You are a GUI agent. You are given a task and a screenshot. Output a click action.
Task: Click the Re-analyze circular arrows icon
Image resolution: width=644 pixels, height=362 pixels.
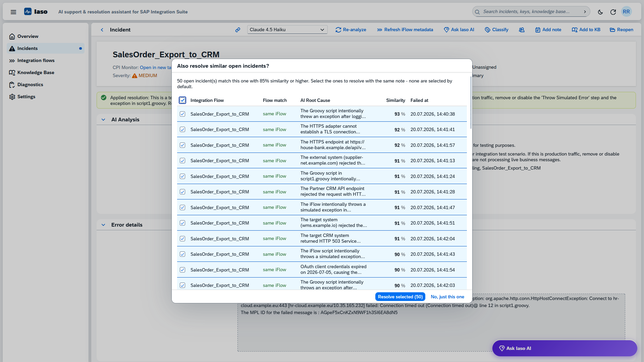338,30
